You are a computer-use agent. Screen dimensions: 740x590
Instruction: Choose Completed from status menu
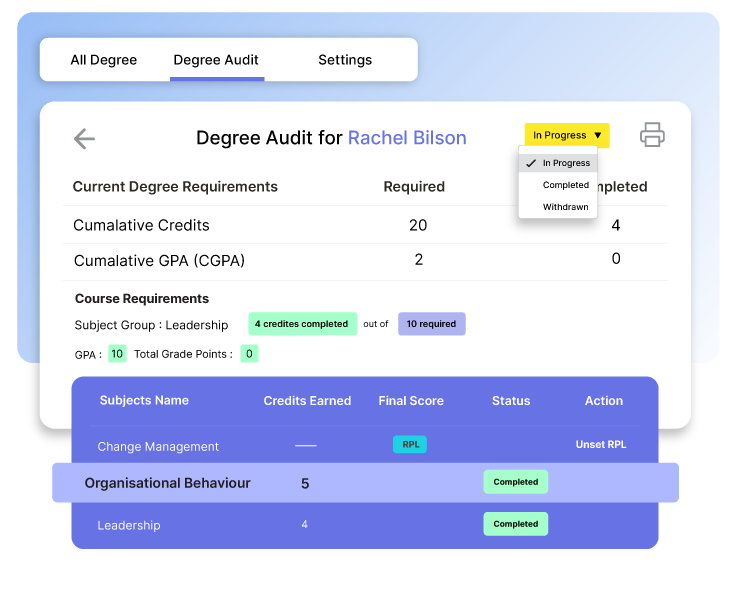coord(565,185)
